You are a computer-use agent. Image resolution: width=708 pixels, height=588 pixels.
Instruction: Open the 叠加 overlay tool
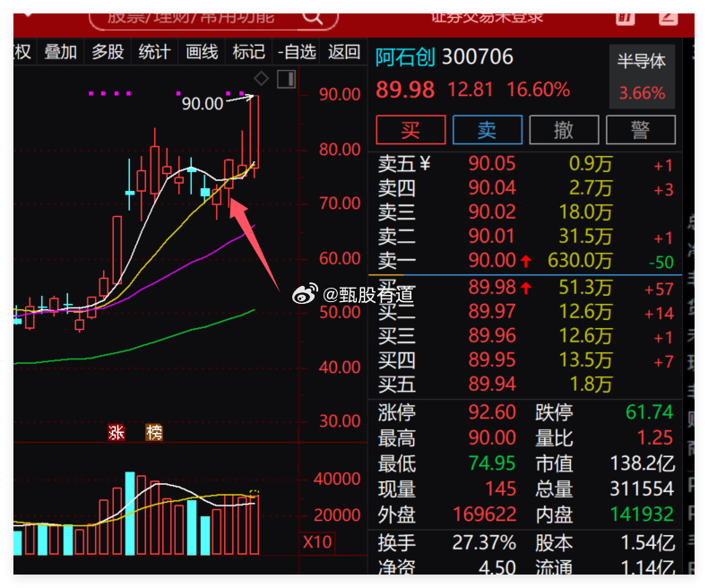click(61, 52)
